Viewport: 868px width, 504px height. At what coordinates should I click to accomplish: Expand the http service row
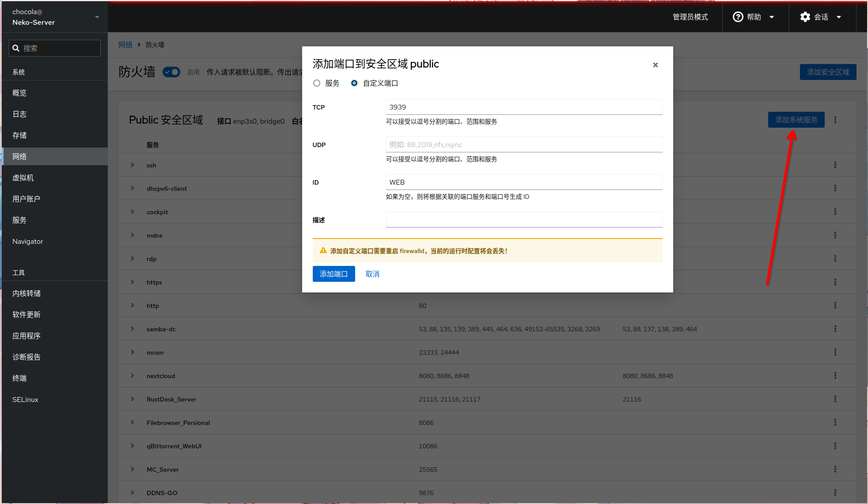pos(132,305)
